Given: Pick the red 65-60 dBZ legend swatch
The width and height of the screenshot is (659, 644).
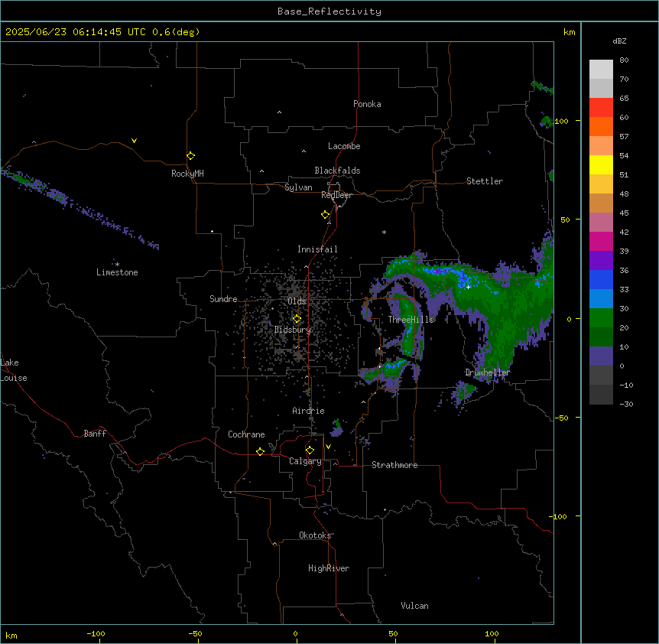Looking at the screenshot, I should (601, 108).
